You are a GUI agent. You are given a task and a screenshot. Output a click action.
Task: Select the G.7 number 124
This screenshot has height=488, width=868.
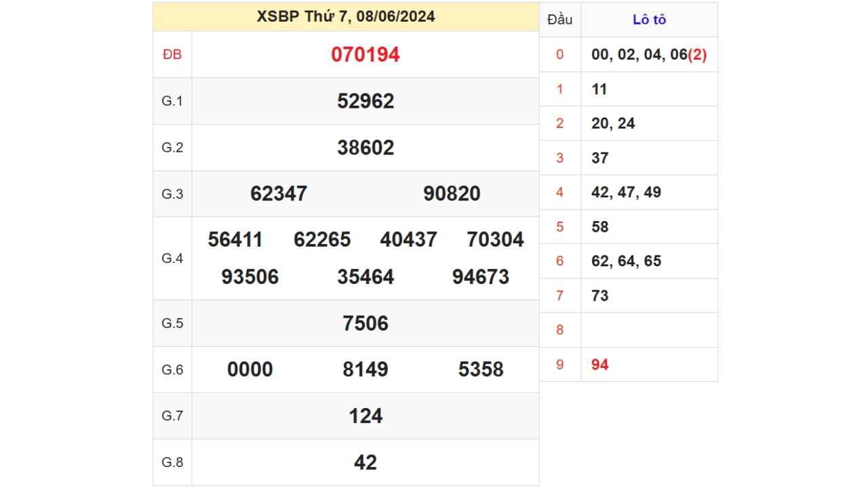tap(366, 416)
